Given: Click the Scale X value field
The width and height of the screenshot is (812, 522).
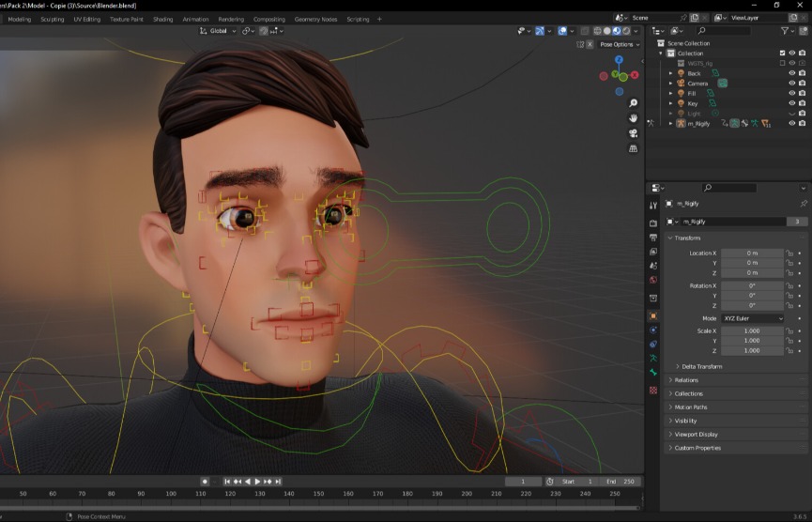Looking at the screenshot, I should [752, 331].
